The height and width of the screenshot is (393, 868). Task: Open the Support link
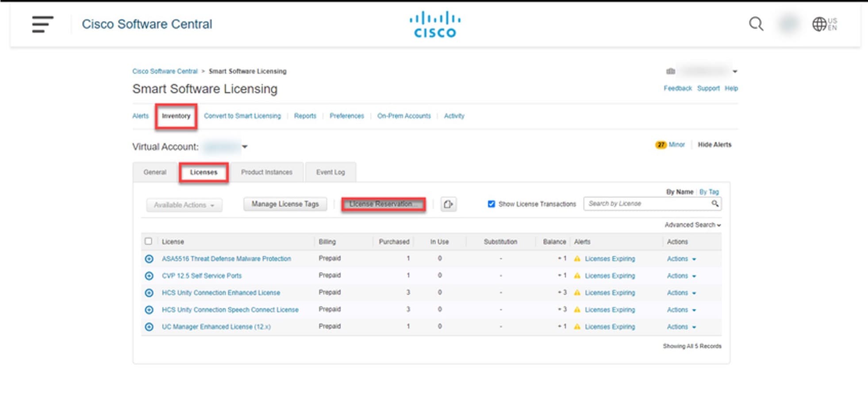[x=708, y=89]
